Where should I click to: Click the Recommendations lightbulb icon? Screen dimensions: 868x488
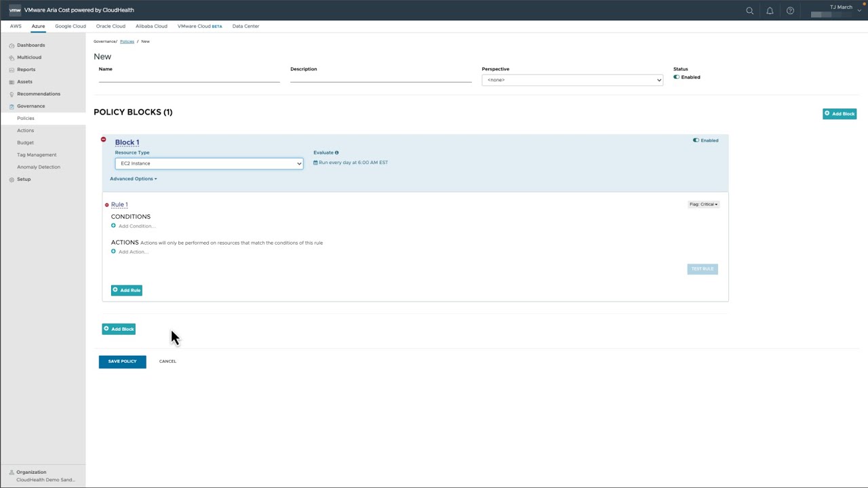(x=12, y=94)
